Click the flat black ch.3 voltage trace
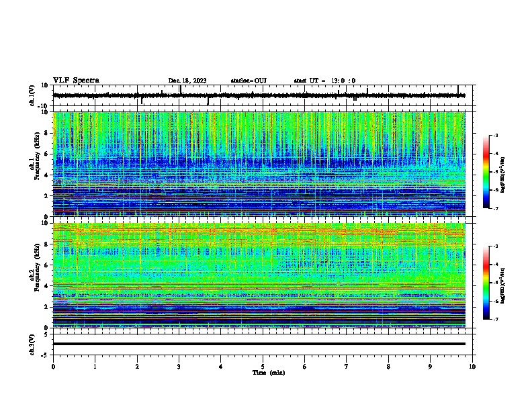This screenshot has height=411, width=532. [259, 344]
